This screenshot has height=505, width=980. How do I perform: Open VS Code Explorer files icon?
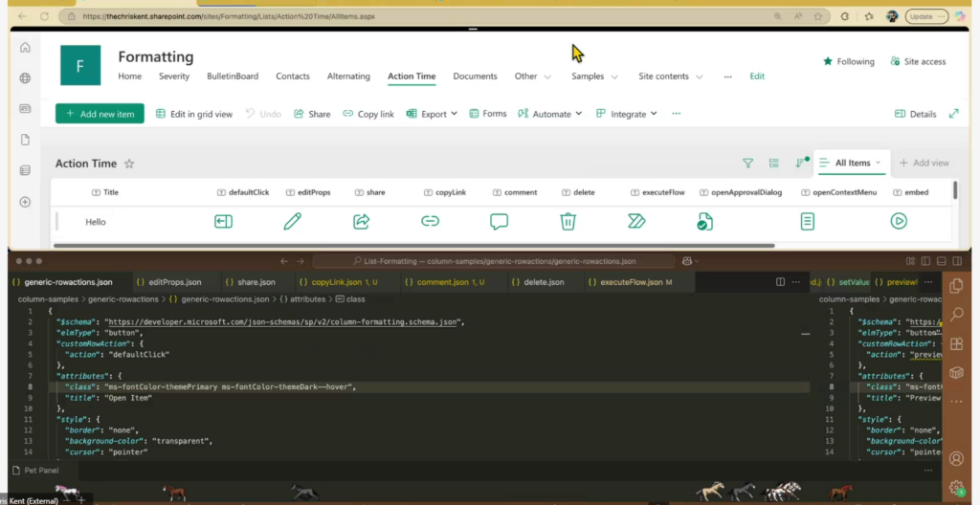(x=956, y=286)
